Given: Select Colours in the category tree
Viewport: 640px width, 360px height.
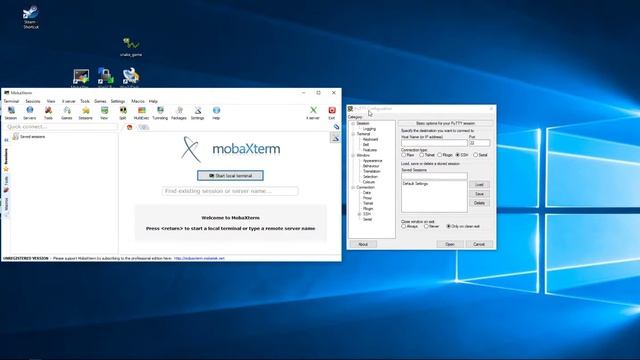Looking at the screenshot, I should pos(369,182).
